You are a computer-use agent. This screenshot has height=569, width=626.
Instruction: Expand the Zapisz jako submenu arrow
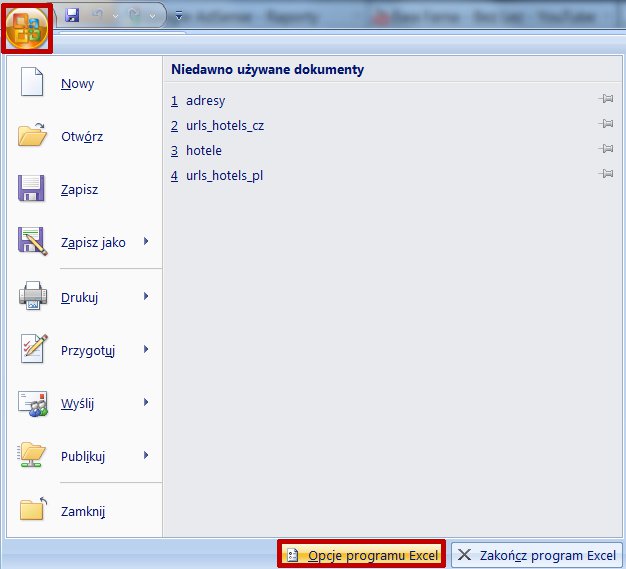(x=146, y=241)
